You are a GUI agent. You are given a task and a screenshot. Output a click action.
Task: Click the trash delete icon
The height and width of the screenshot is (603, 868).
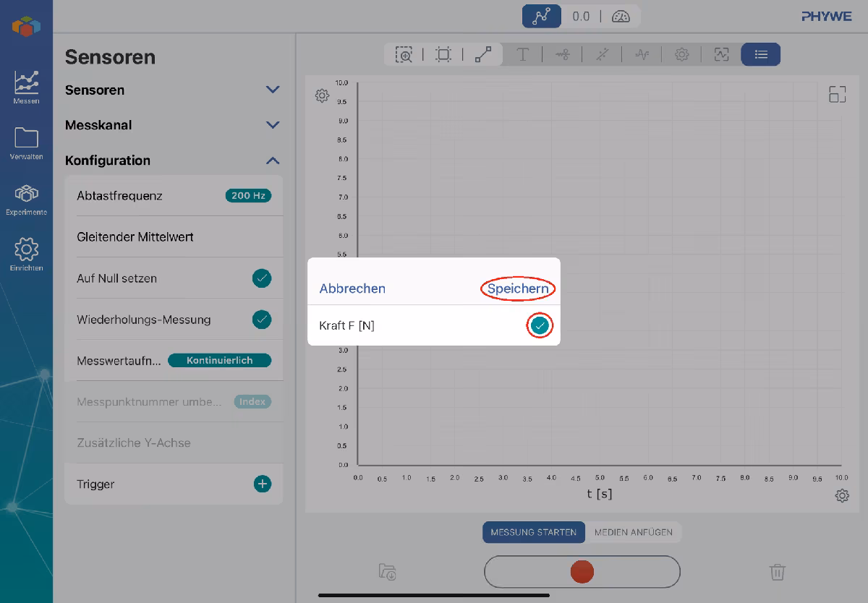point(777,572)
